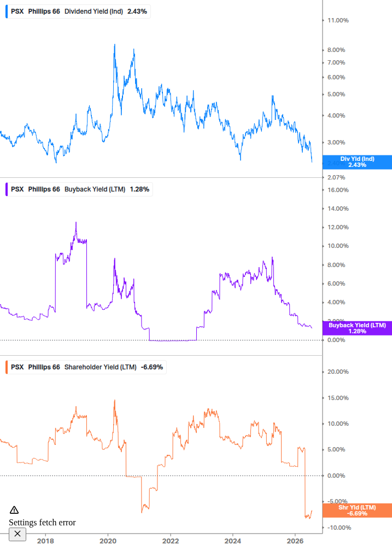Click the 15.00% shareholder axis label
The width and height of the screenshot is (392, 550).
point(338,398)
